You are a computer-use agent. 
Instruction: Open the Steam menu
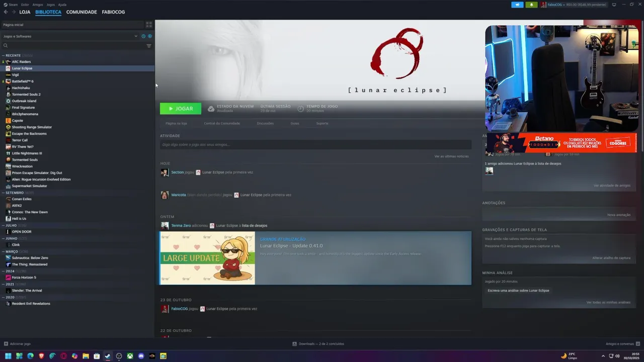[13, 5]
